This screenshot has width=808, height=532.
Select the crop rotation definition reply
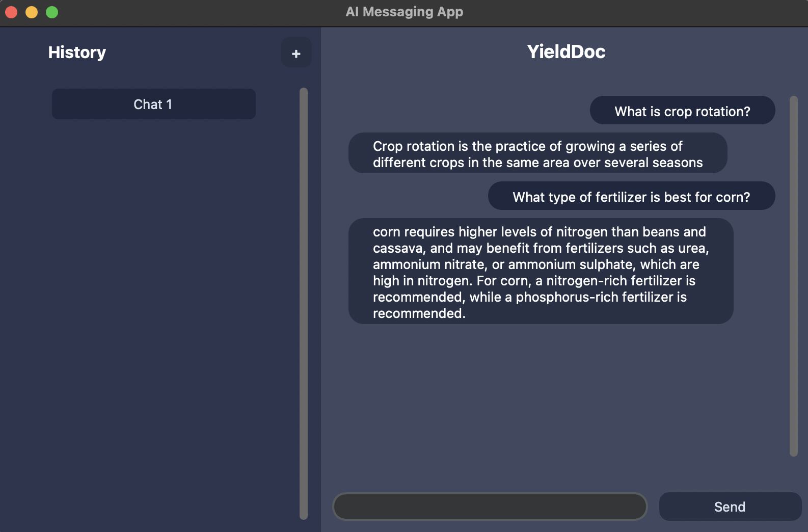tap(537, 153)
